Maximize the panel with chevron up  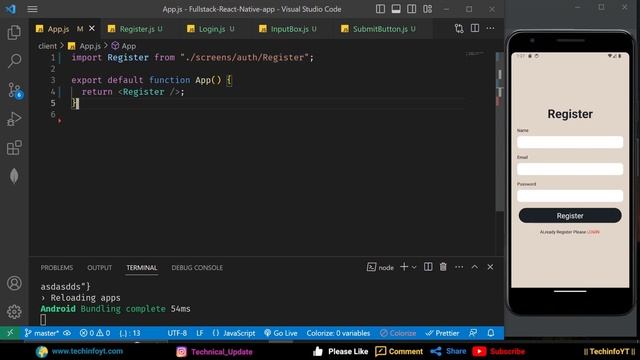[475, 267]
